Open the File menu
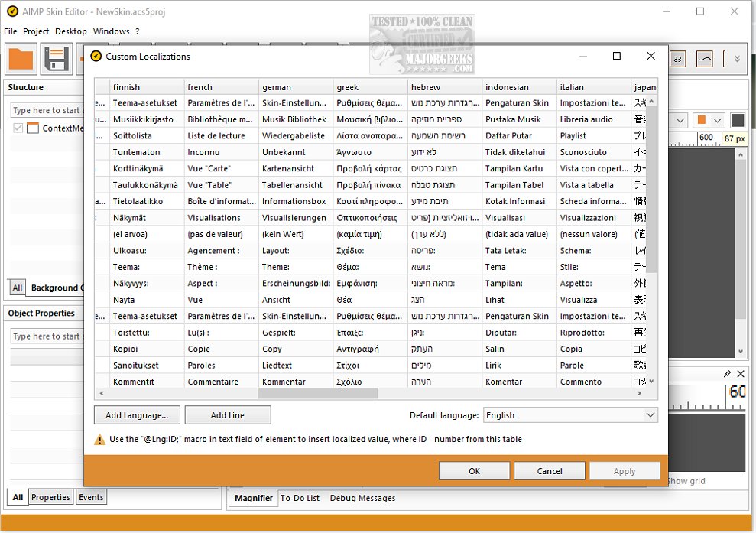This screenshot has width=756, height=533. pyautogui.click(x=10, y=31)
